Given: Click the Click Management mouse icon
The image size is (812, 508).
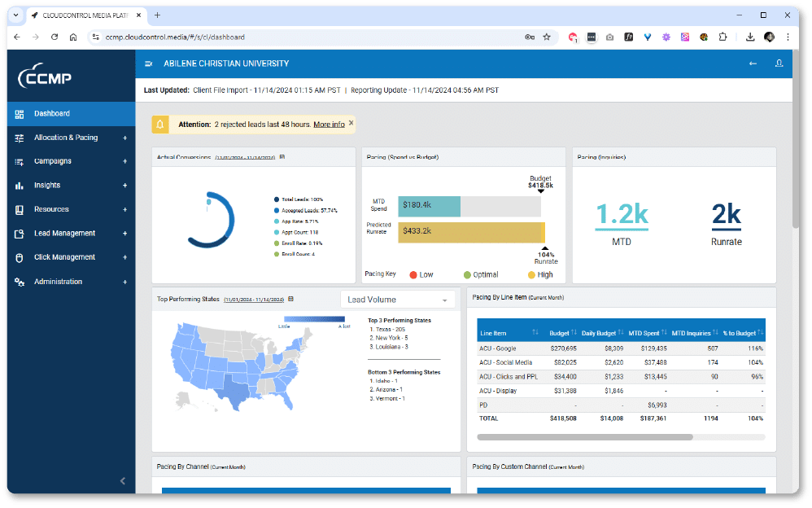Looking at the screenshot, I should (x=20, y=257).
